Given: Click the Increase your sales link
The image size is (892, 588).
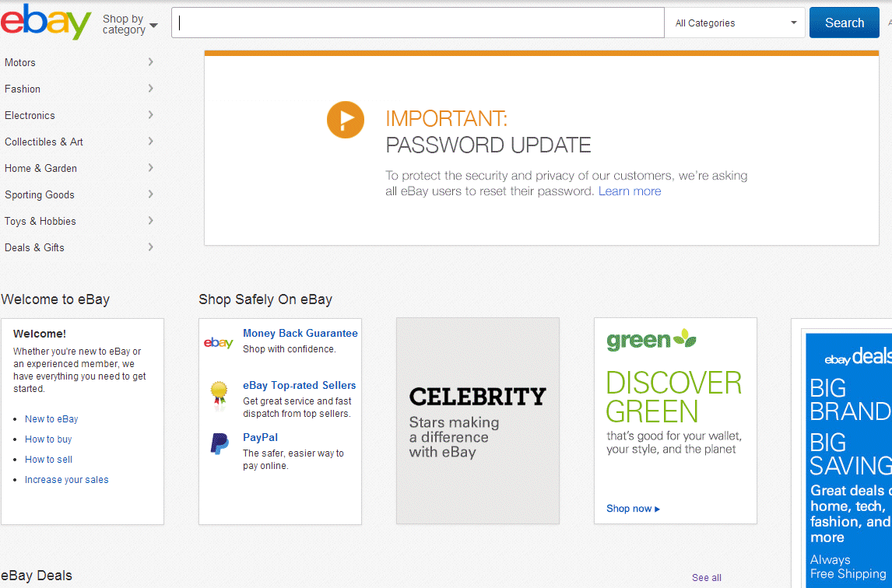Looking at the screenshot, I should (66, 480).
